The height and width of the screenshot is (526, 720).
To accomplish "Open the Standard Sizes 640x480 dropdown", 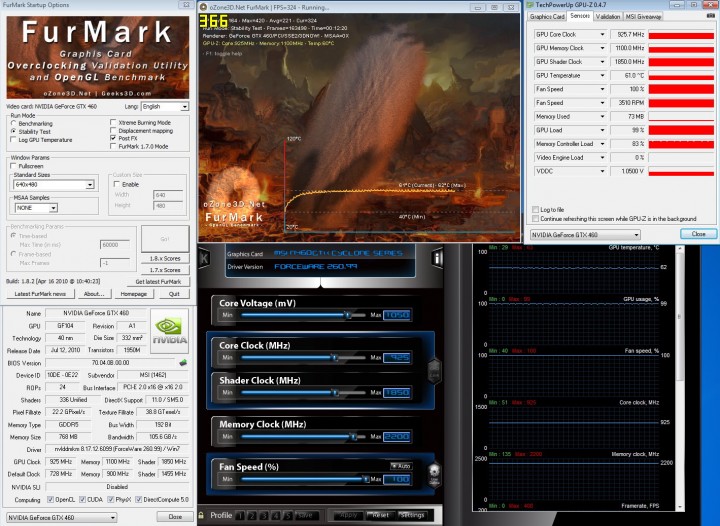I will (54, 185).
